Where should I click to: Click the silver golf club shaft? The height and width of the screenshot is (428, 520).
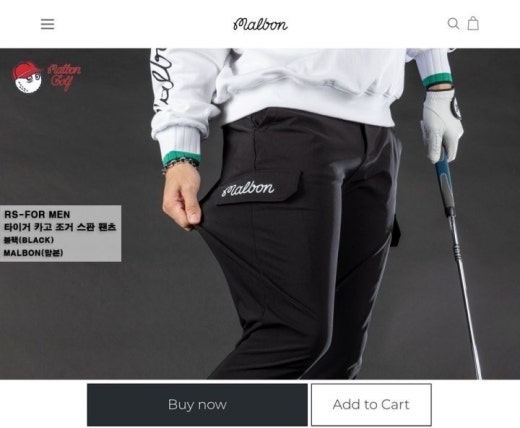(x=465, y=295)
